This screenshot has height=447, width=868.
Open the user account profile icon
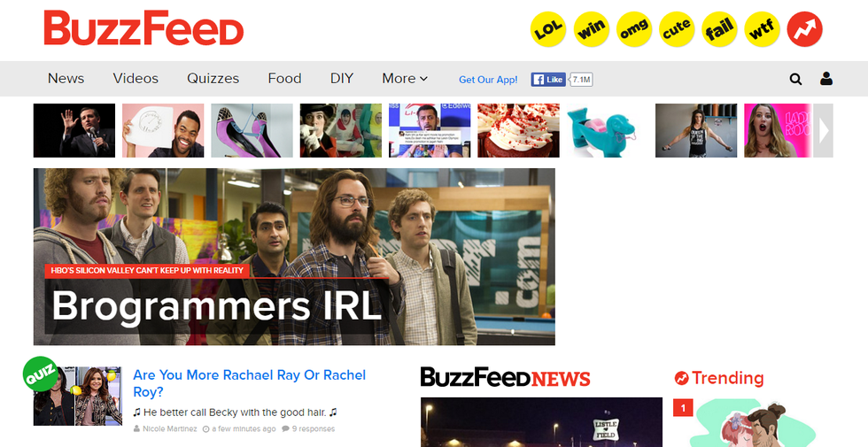[x=825, y=79]
